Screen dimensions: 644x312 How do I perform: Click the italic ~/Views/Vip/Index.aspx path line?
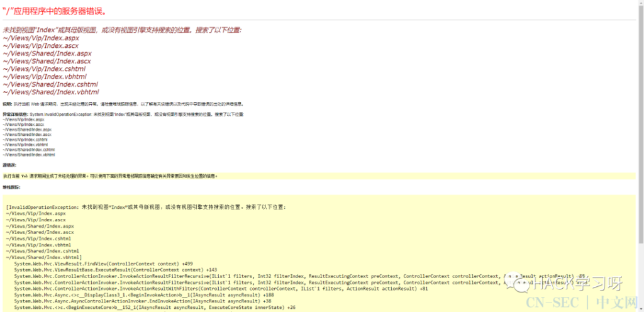41,38
